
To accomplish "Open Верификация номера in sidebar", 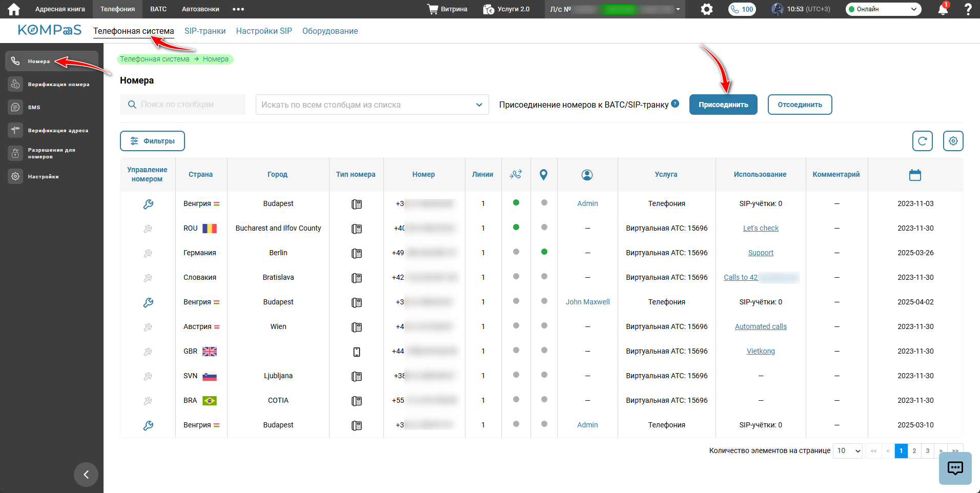I will click(52, 84).
